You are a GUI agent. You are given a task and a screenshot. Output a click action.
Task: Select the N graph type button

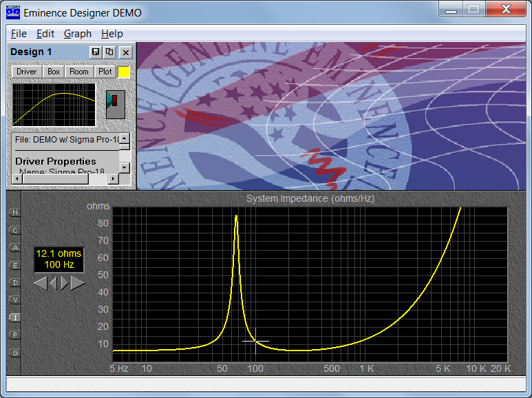click(x=15, y=213)
